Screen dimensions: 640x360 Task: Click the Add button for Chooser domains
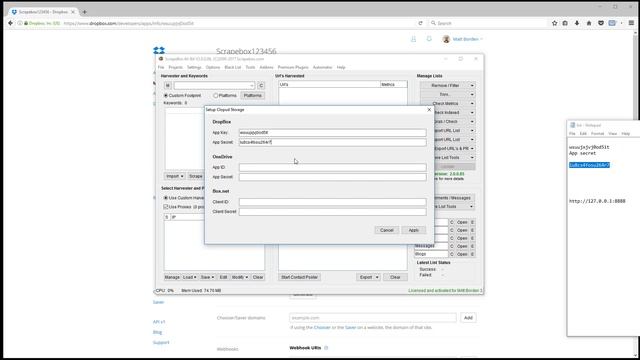coord(468,318)
